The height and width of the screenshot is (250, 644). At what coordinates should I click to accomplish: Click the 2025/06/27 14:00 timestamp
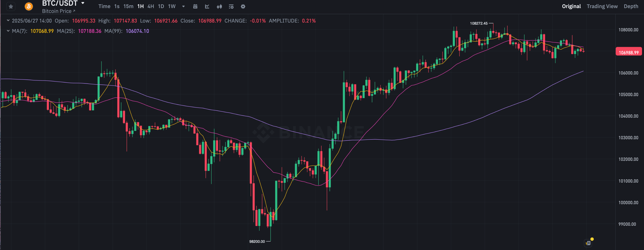(x=32, y=21)
